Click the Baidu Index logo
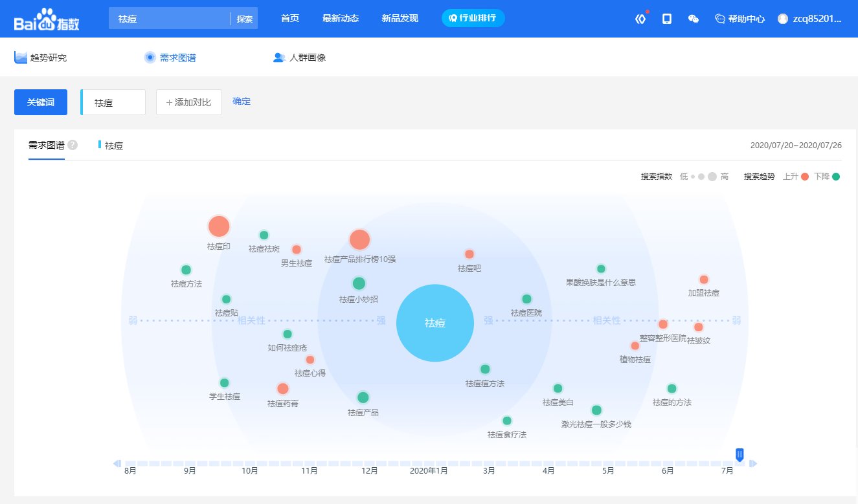 click(47, 21)
